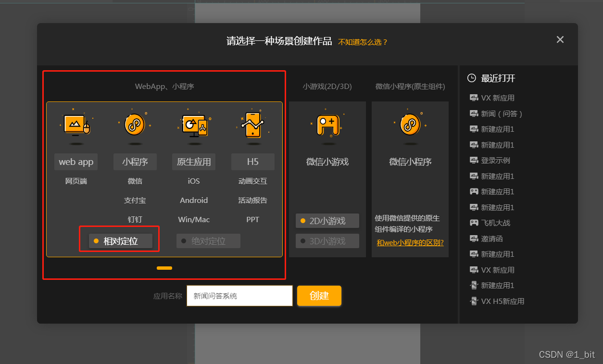The image size is (603, 364).
Task: Click the icon next to 登录示例
Action: pyautogui.click(x=474, y=160)
